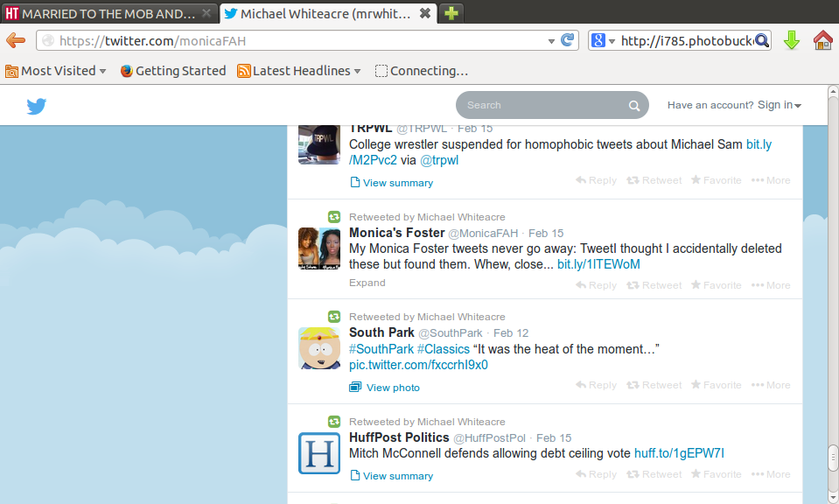The image size is (839, 504).
Task: Click the scrollbar up arrow
Action: coord(833,91)
